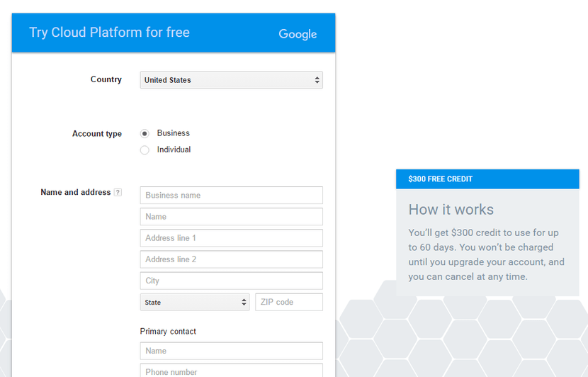
Task: Click the Individual radio label text
Action: point(174,150)
